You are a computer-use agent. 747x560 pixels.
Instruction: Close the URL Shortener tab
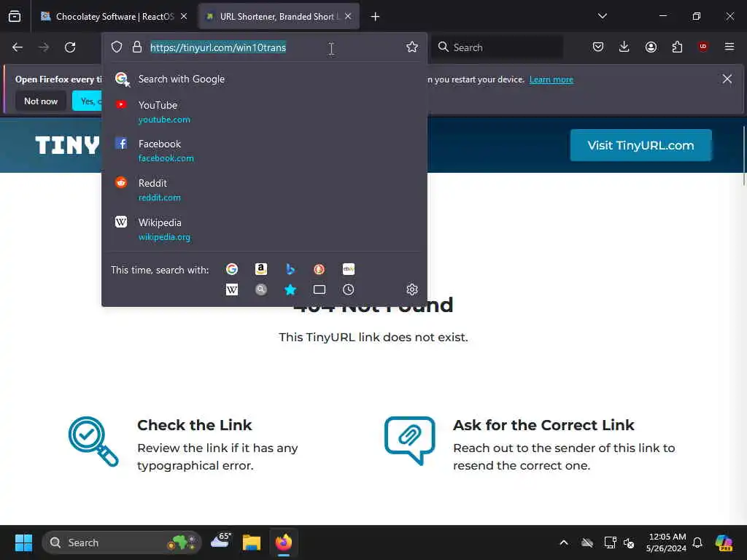348,17
